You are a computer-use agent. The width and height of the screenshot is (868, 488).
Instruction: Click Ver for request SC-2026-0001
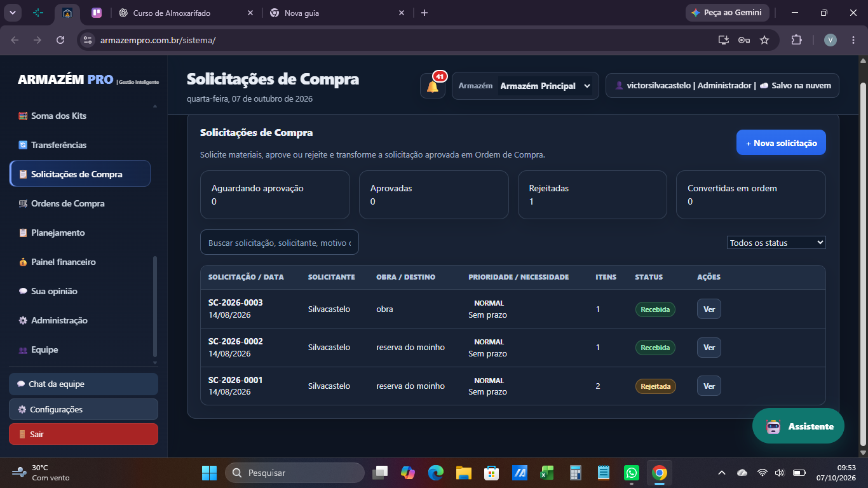tap(709, 386)
